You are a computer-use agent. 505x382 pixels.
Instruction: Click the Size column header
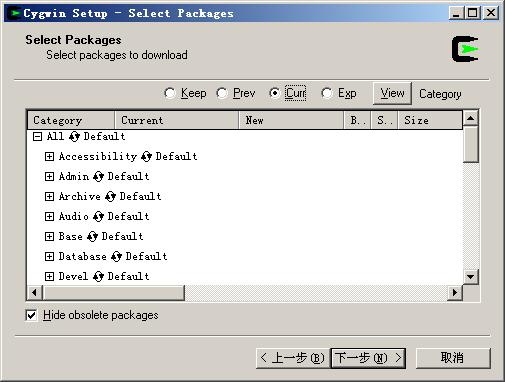430,120
